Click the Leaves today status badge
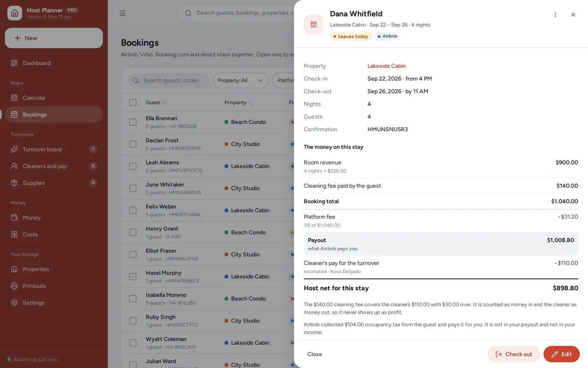The height and width of the screenshot is (368, 588). [351, 37]
